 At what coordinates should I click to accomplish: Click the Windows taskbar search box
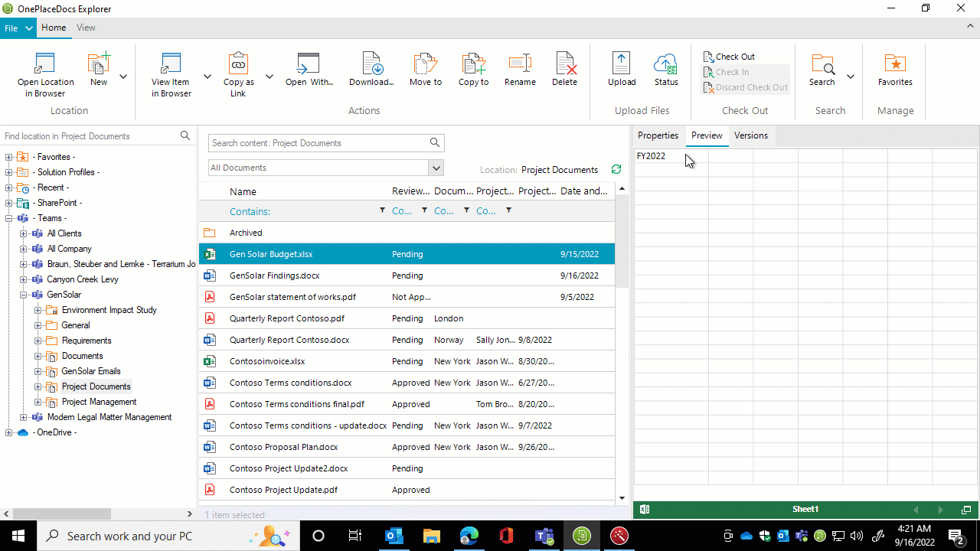click(x=168, y=536)
